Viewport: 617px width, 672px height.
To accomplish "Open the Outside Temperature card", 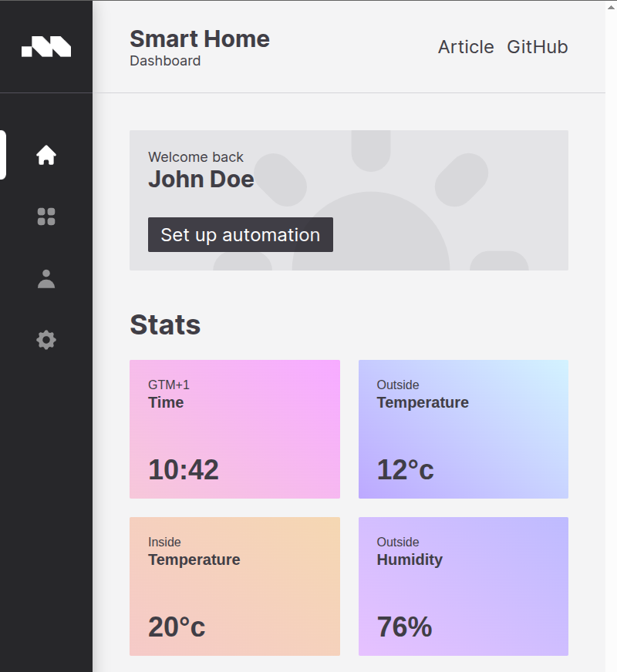I will [x=463, y=429].
